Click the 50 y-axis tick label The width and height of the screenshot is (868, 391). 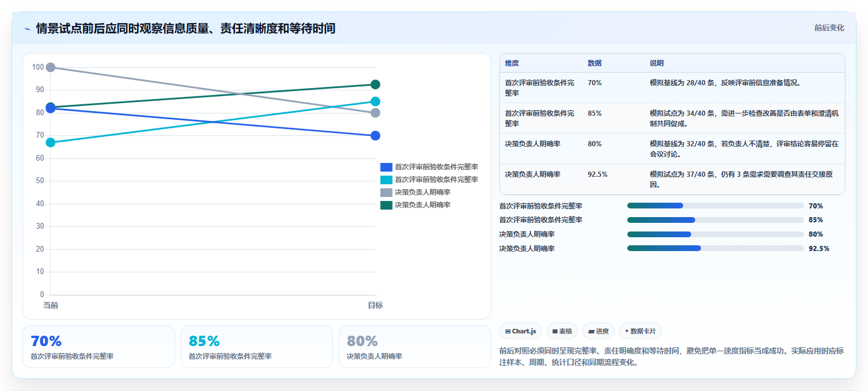(x=40, y=181)
